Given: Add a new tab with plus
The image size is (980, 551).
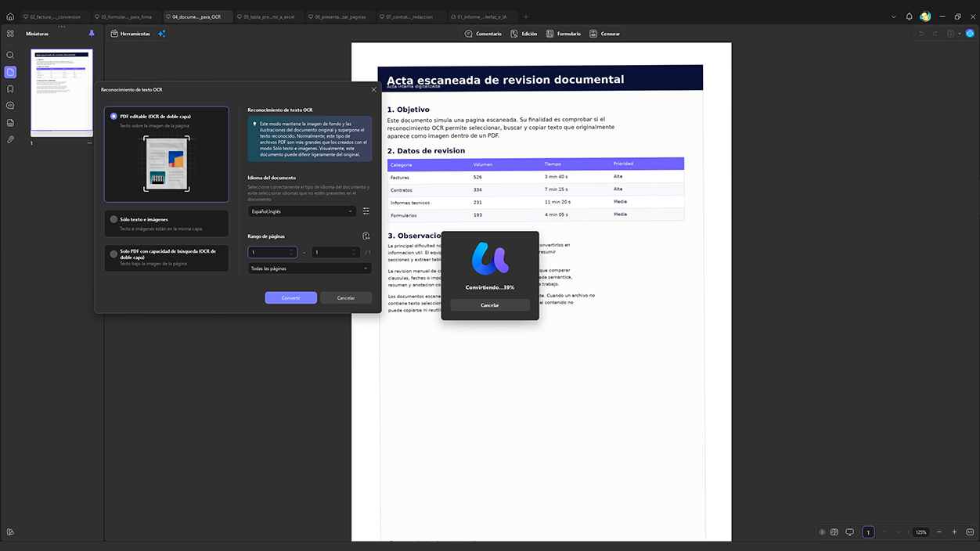Looking at the screenshot, I should click(526, 16).
